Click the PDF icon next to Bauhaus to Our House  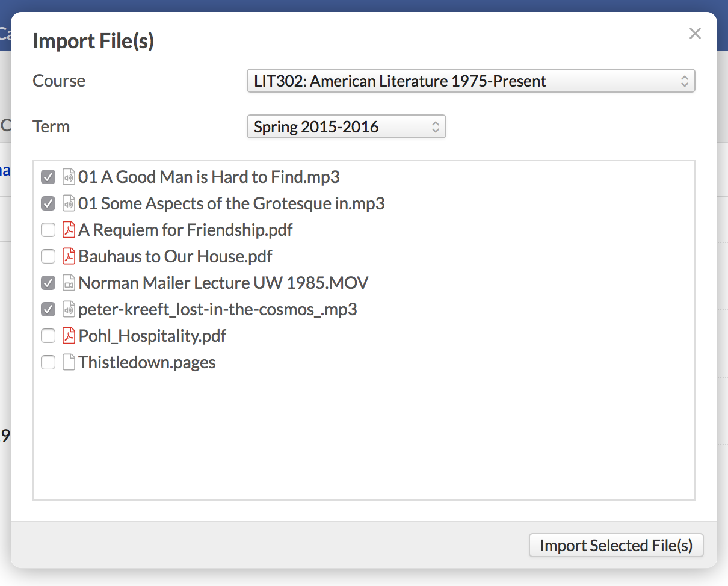click(x=69, y=256)
